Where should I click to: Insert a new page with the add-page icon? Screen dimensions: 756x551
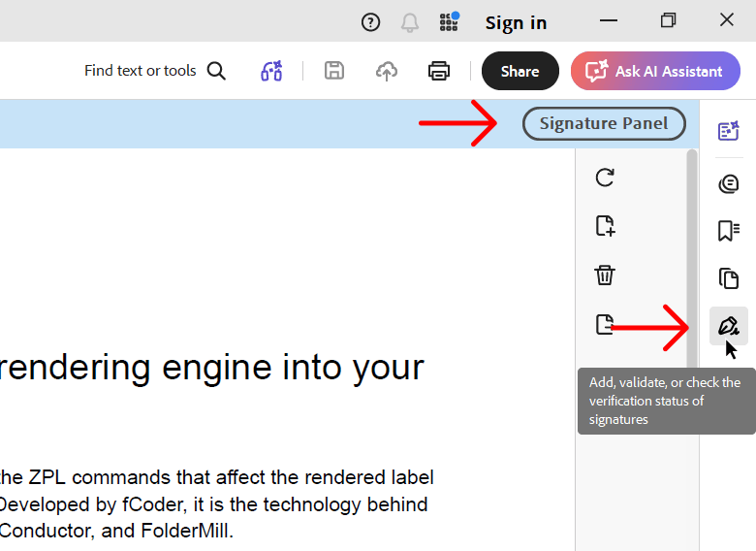[x=605, y=226]
